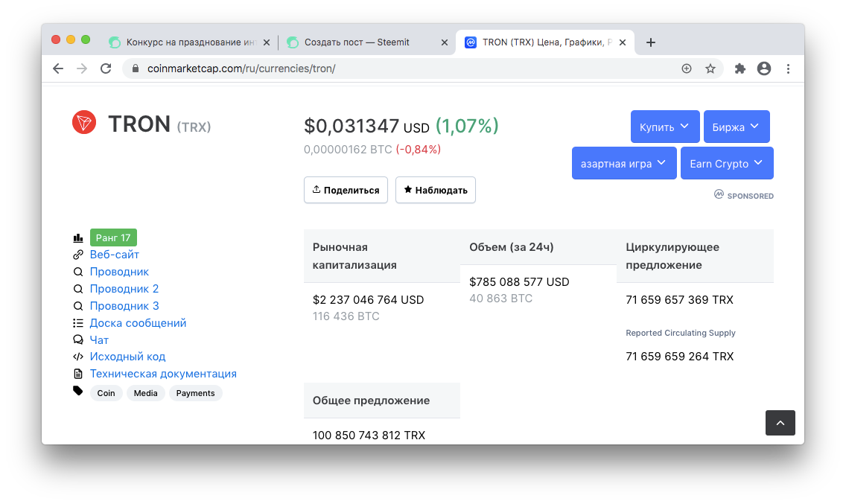The width and height of the screenshot is (846, 504).
Task: Open Chrome three-dot menu
Action: 788,68
